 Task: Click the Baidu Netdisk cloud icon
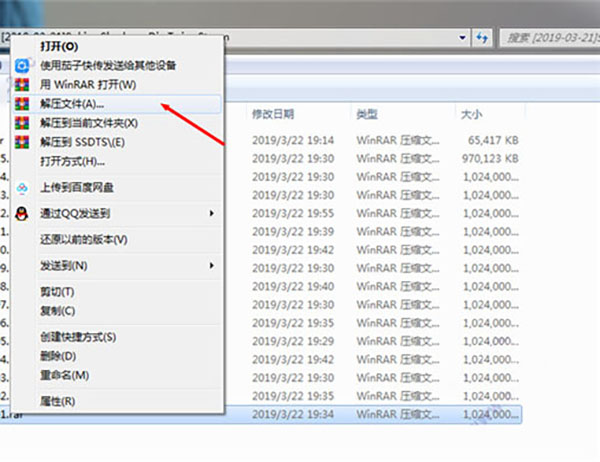coord(22,188)
